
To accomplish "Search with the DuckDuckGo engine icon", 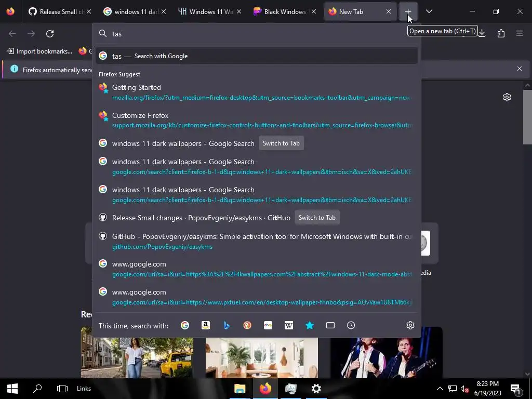I will (247, 325).
